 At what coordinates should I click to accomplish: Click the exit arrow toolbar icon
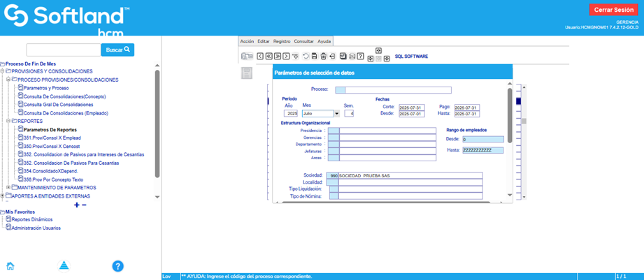pos(332,56)
